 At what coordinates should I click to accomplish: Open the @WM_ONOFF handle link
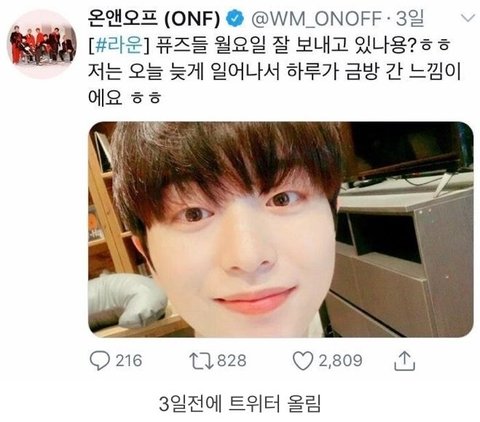point(316,19)
